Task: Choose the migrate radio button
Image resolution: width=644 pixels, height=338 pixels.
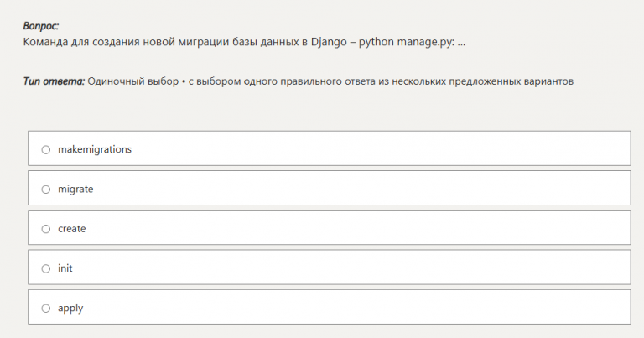Action: (46, 190)
